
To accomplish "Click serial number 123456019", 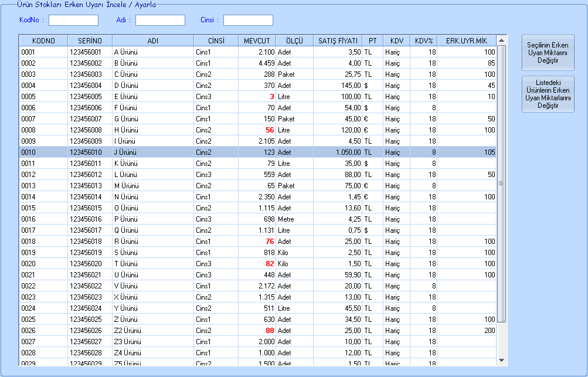I will (86, 253).
